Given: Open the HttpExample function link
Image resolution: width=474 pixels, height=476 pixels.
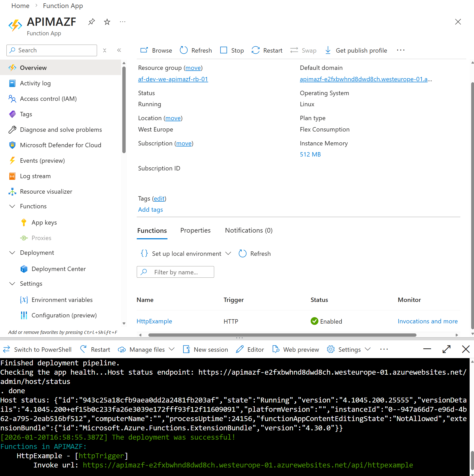Looking at the screenshot, I should click(154, 321).
